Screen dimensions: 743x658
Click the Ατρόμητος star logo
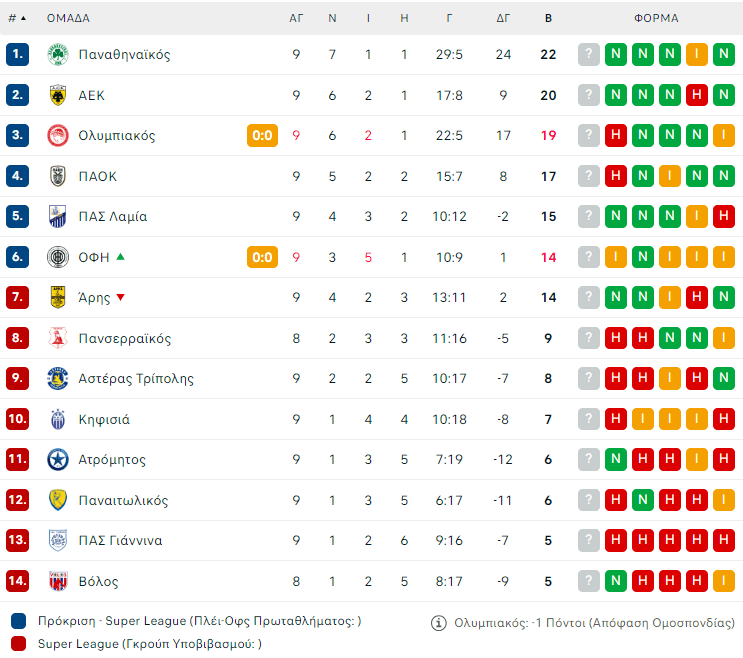(x=57, y=459)
